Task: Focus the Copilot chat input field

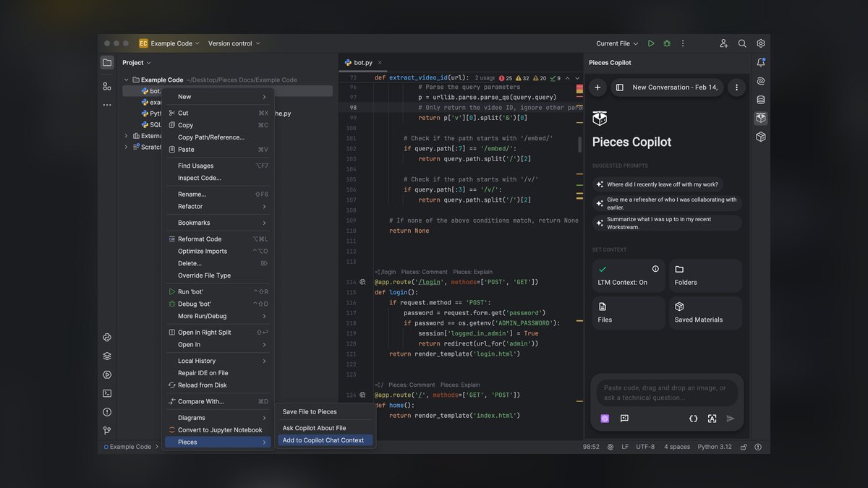Action: (x=667, y=393)
